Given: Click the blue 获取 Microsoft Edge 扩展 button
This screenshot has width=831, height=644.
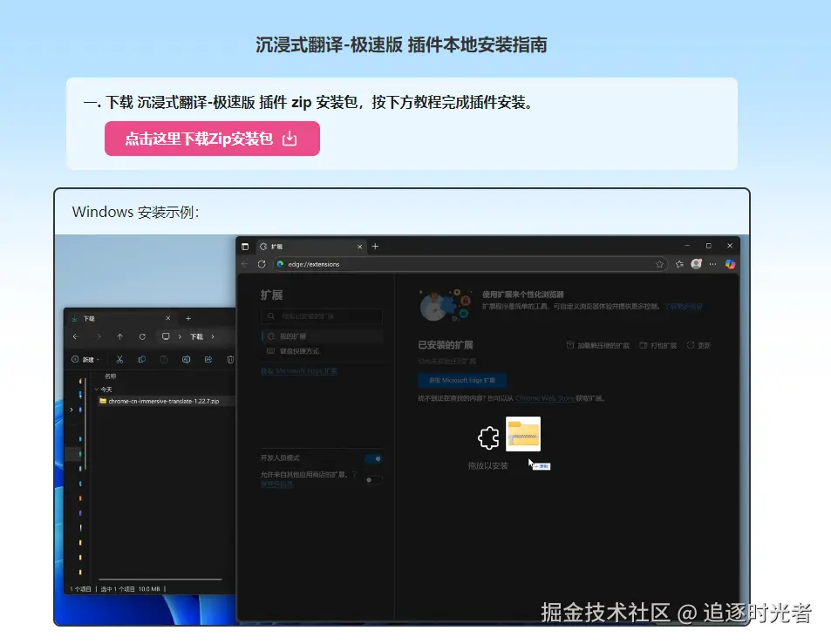Looking at the screenshot, I should [461, 380].
